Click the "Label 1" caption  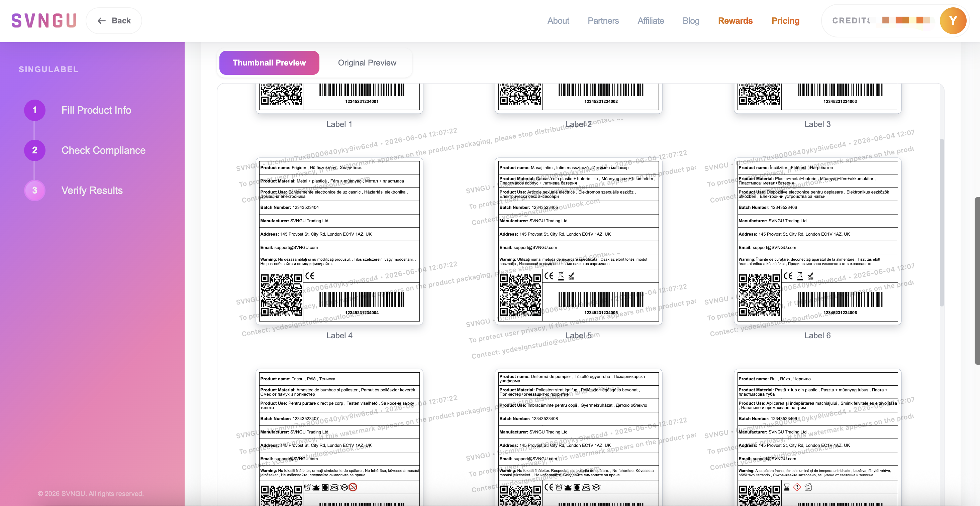(x=339, y=124)
